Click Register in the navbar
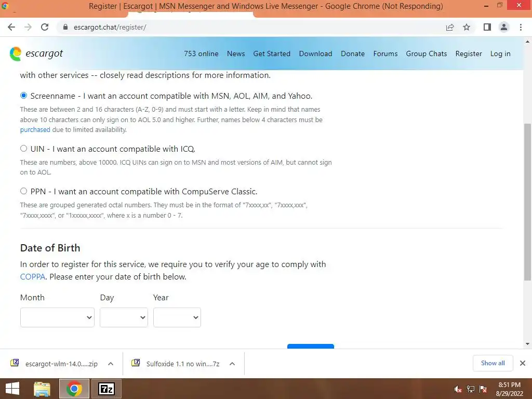This screenshot has width=532, height=399. click(x=469, y=54)
